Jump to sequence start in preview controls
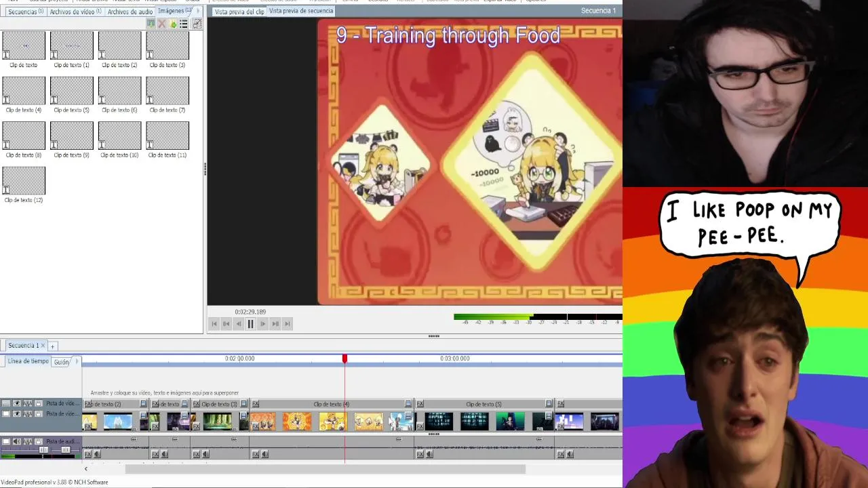This screenshot has width=868, height=488. coord(214,324)
